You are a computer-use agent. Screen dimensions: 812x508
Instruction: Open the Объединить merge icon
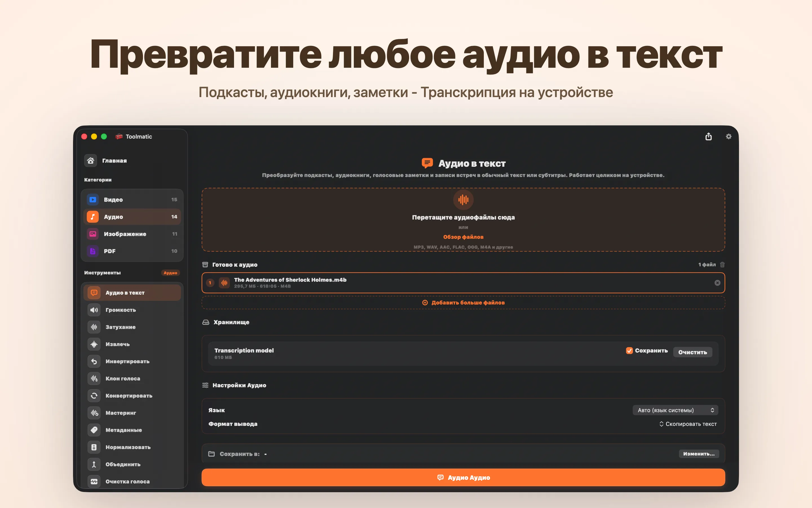coord(94,464)
